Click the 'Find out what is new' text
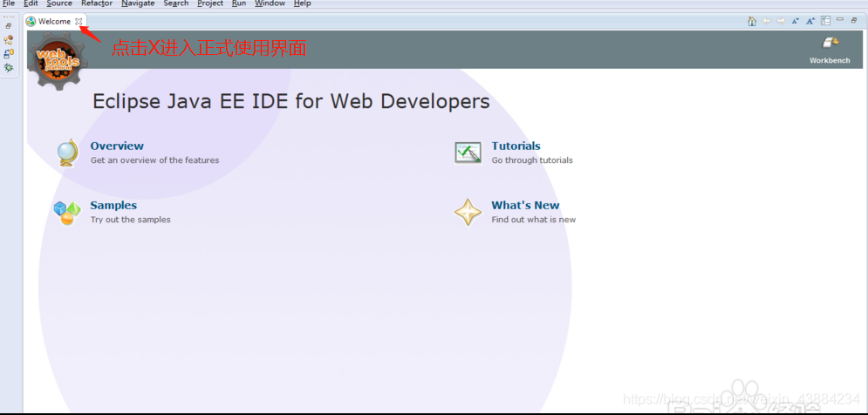 click(534, 220)
